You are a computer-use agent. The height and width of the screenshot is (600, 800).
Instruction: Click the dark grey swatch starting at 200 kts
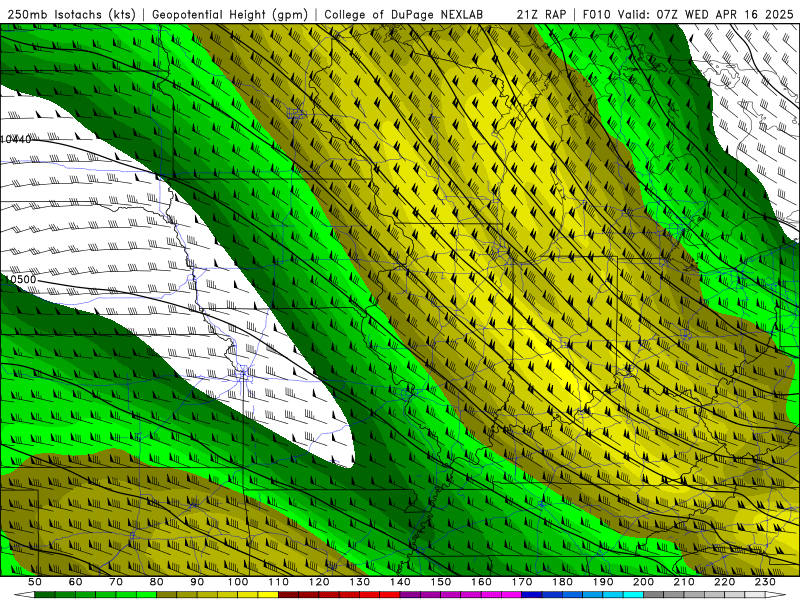654,595
